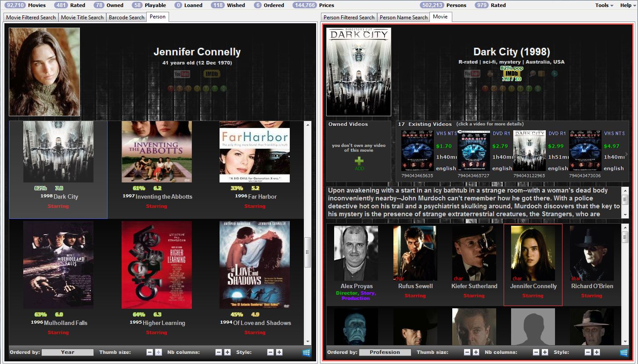Open Jennifer Connelly's YouTube link icon
Screen dimensions: 638x364
pos(181,74)
